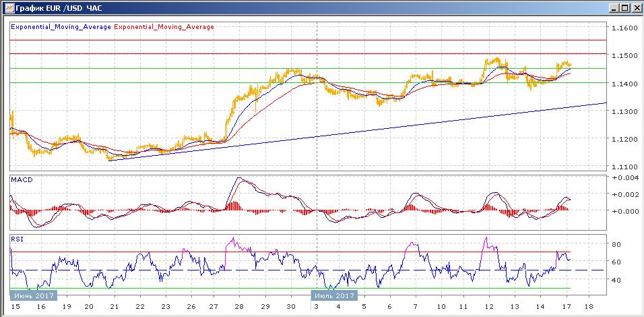
Task: Click the 60 RSI axis label
Action: click(616, 262)
